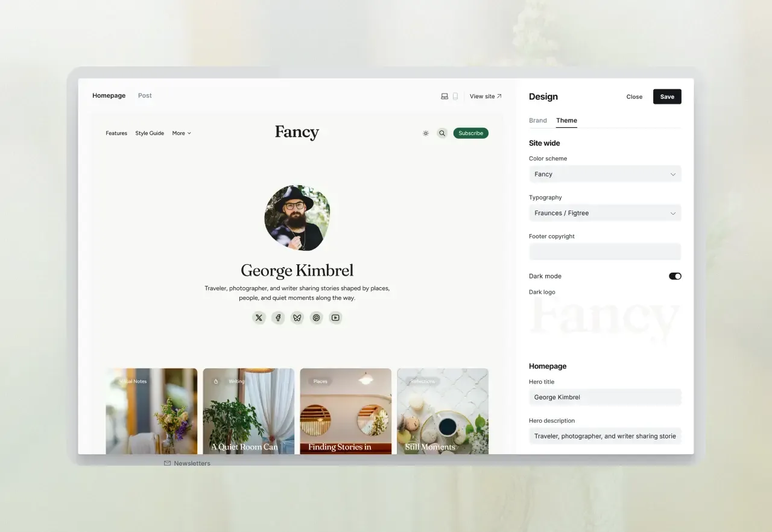Click the X (Twitter) social icon
This screenshot has width=772, height=532.
tap(259, 318)
